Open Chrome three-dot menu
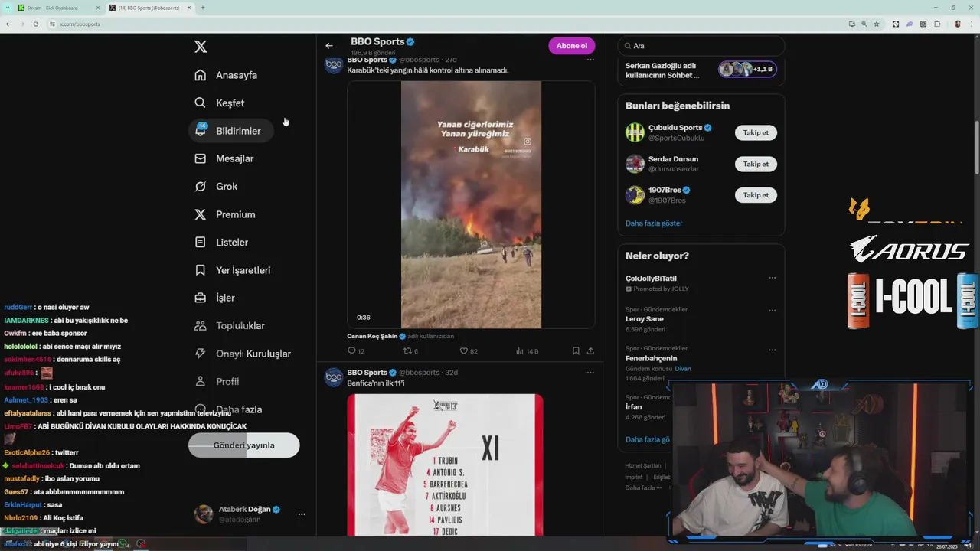Image resolution: width=980 pixels, height=551 pixels. pos(972,24)
